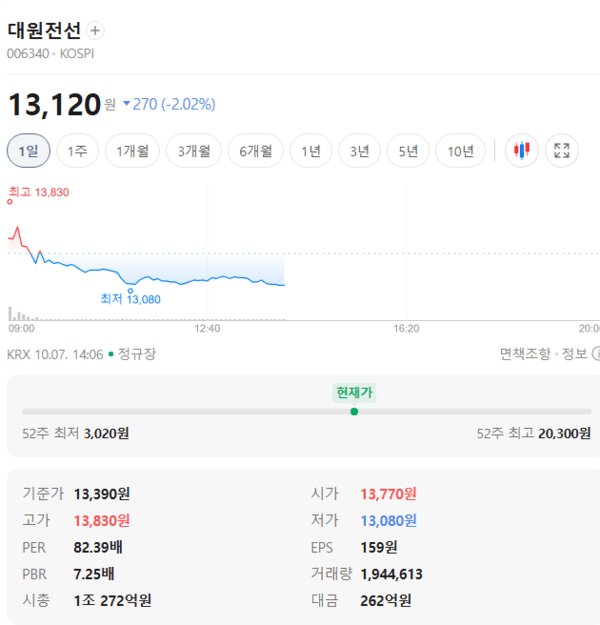
Task: Click 시총 value 1조 272억원
Action: [112, 600]
